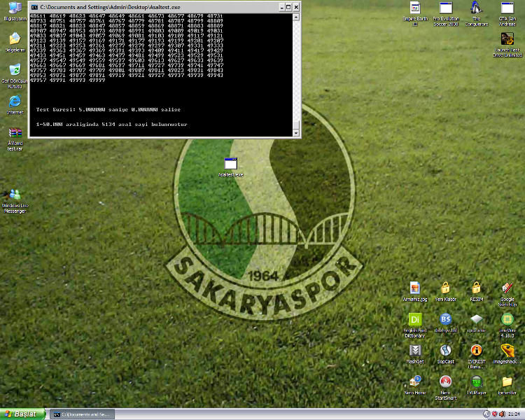Launch Pro Evolution Soccer 2008 shortcut
This screenshot has width=525, height=420.
[x=446, y=13]
